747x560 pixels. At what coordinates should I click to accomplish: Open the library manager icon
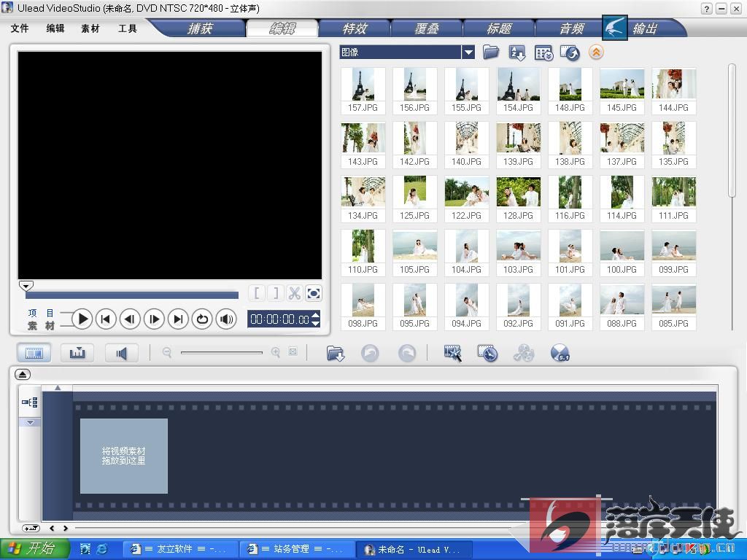(543, 52)
